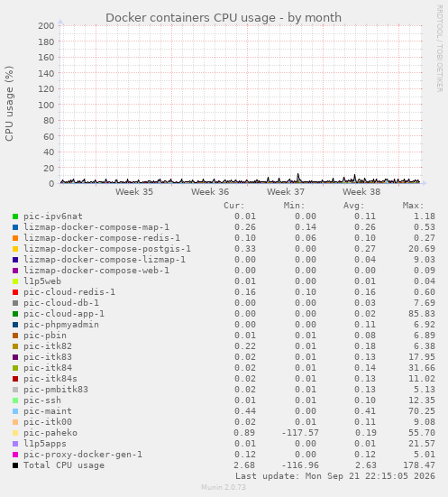Click the Week 37 axis label
This screenshot has height=497, width=448.
(x=286, y=192)
